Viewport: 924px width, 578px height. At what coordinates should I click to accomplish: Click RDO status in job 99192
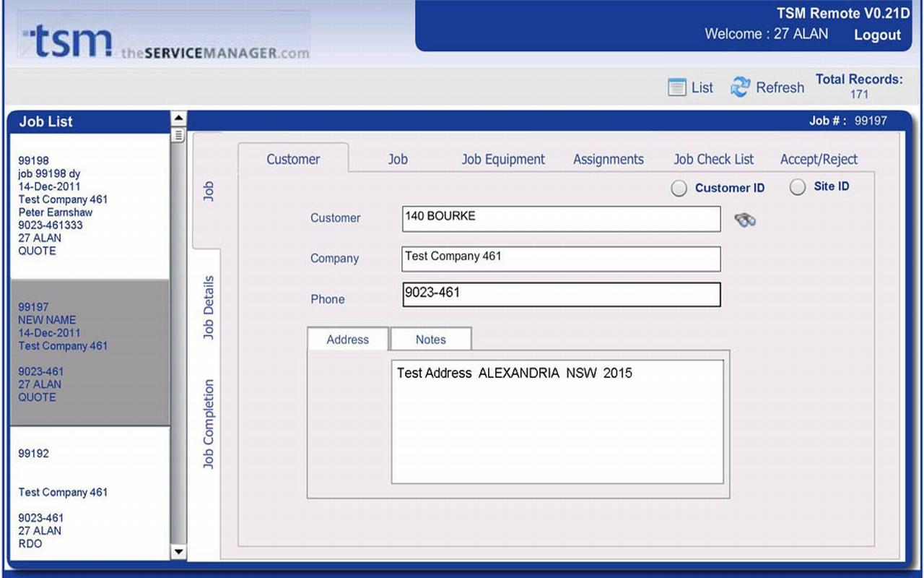click(x=30, y=543)
